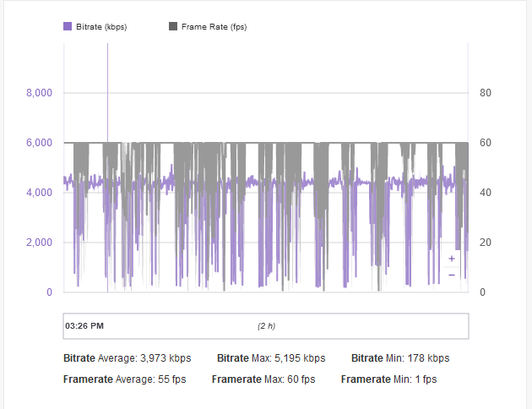Click Framerate Average: 55 fps text
This screenshot has height=409, width=532.
pyautogui.click(x=124, y=379)
